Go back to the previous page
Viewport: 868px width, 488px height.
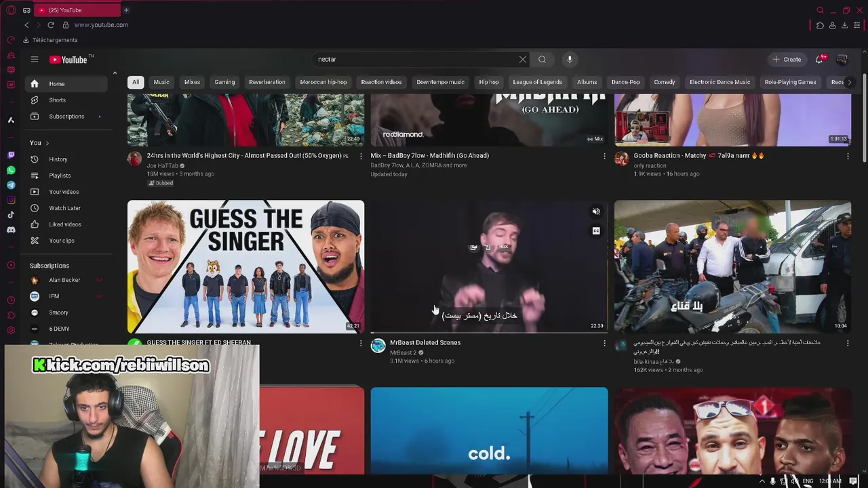(26, 25)
